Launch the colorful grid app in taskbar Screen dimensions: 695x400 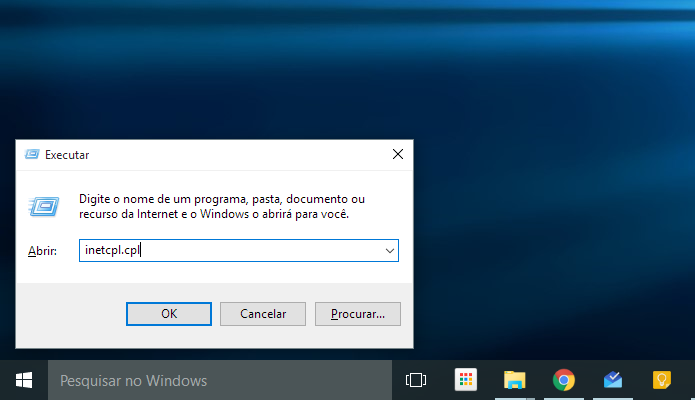(465, 380)
